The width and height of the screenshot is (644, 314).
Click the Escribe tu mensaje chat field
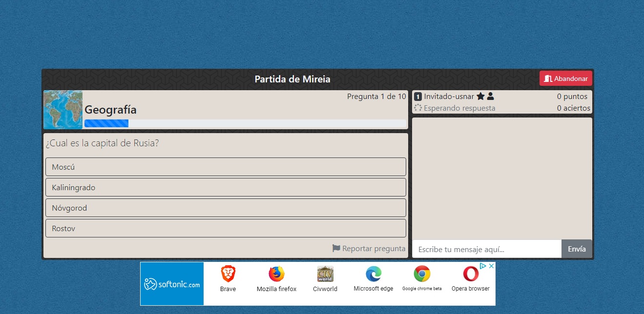[487, 249]
